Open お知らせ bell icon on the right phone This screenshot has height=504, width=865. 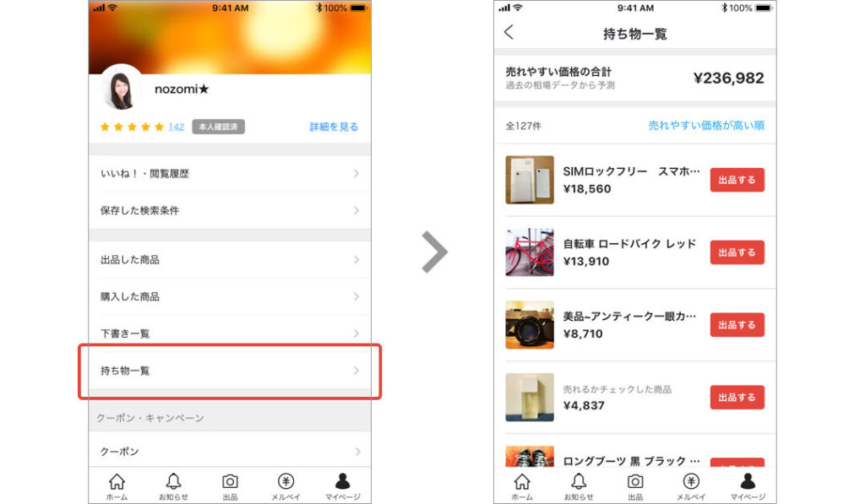coord(579,481)
